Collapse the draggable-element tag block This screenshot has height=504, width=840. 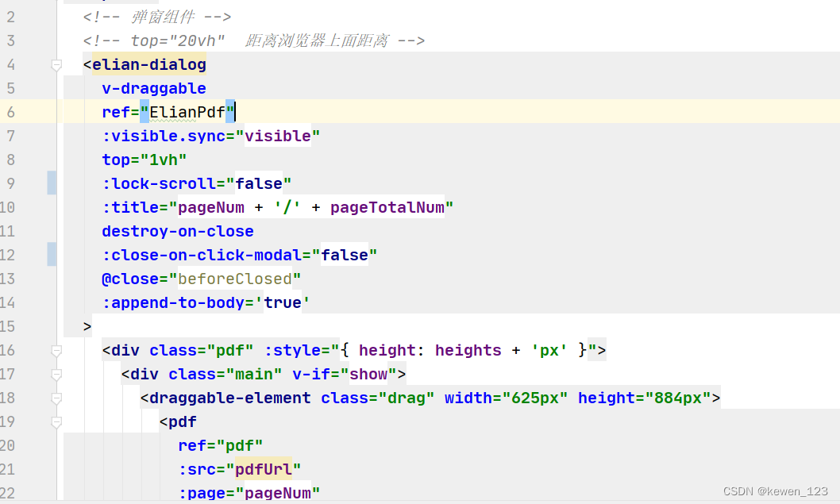pyautogui.click(x=56, y=398)
